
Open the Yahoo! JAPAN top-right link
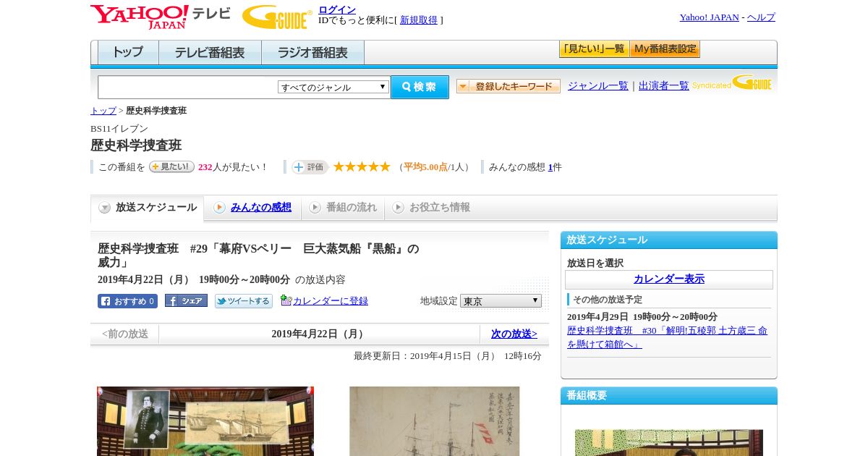click(709, 17)
